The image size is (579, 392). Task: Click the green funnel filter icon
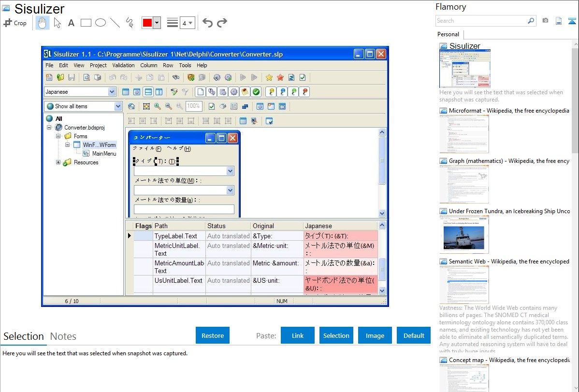[x=174, y=92]
